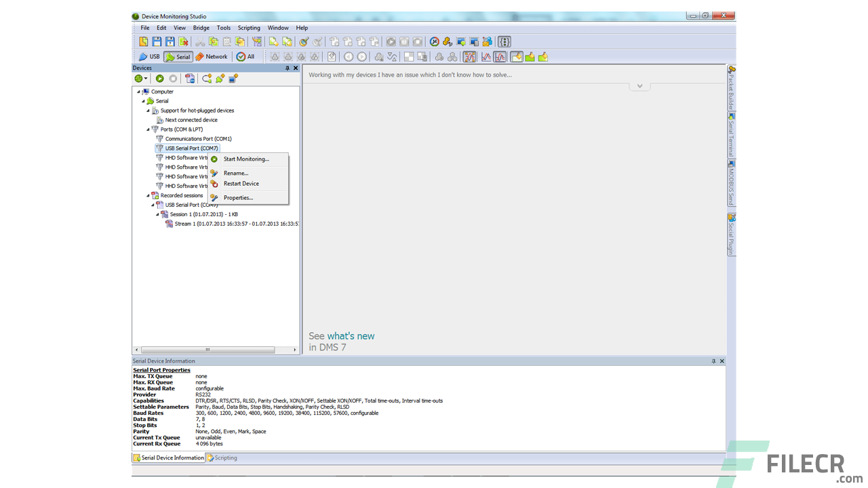
Task: Click the New document icon in main toolbar
Action: point(143,42)
